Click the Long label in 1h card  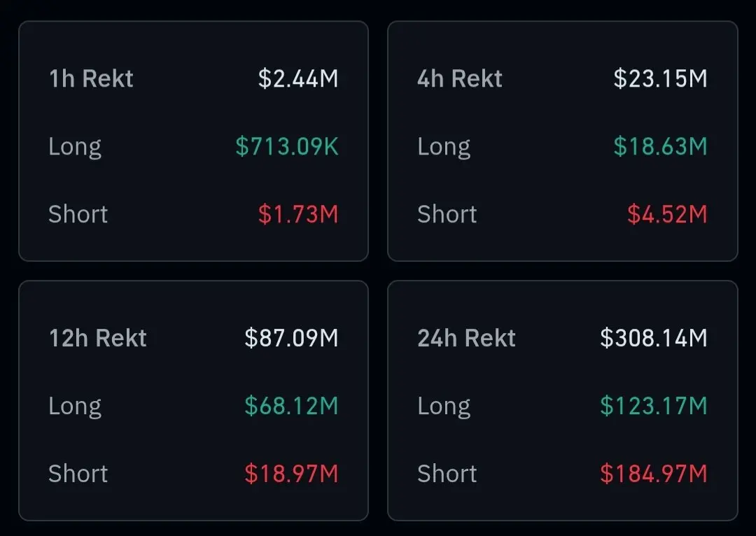[x=75, y=148]
